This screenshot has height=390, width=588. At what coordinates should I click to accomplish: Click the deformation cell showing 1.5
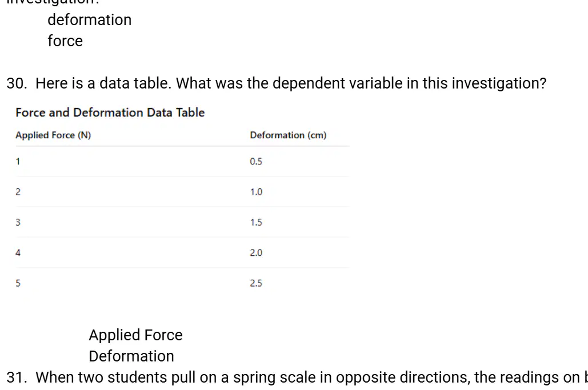coord(256,222)
